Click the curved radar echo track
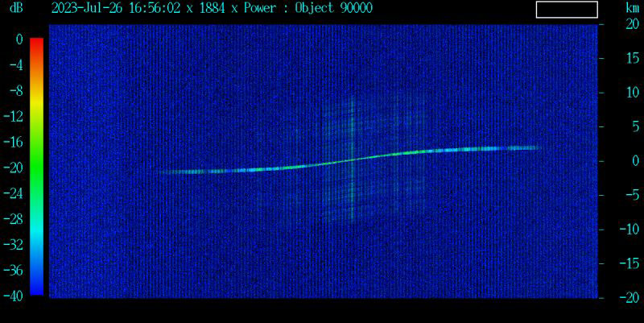644x323 pixels. 349,160
